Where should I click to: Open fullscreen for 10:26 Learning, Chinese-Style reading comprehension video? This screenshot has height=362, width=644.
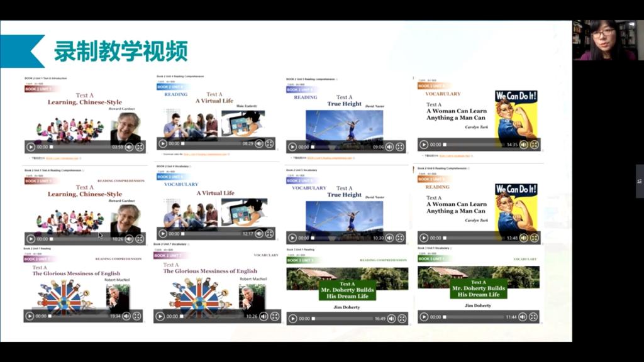tap(140, 239)
